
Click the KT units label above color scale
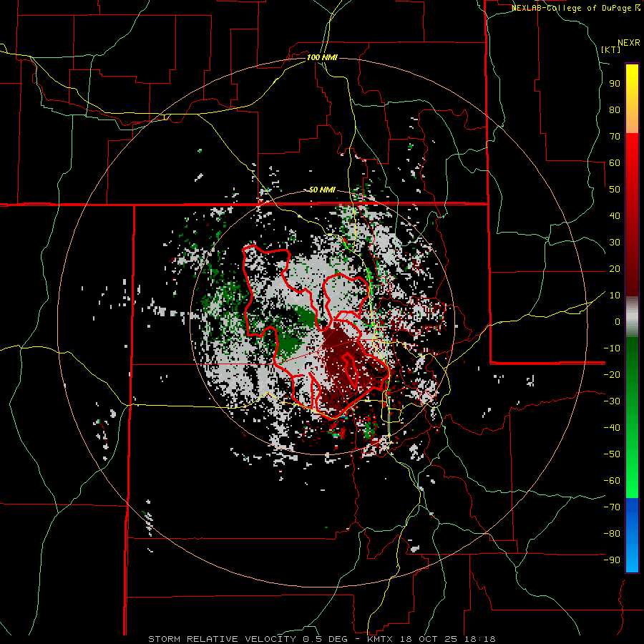[x=611, y=49]
